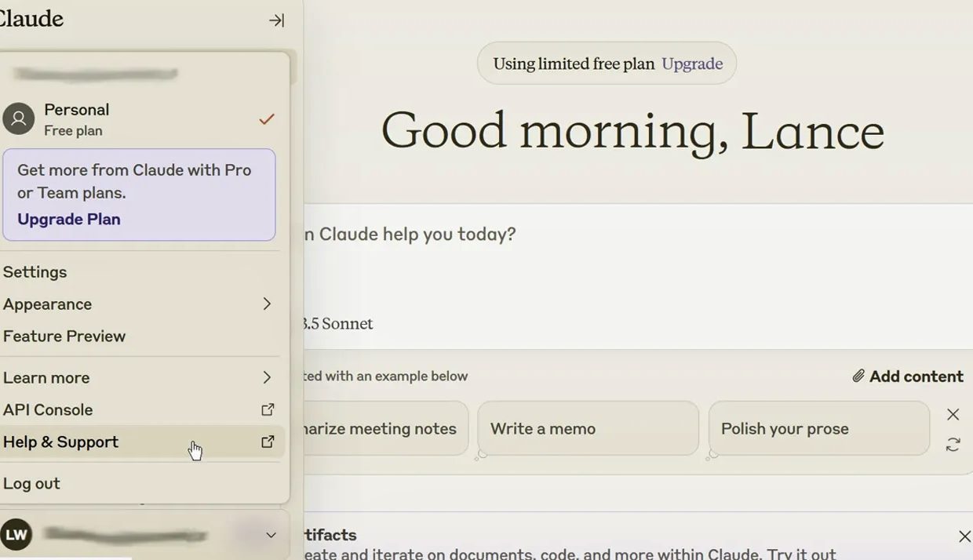Click Add content attachment button

908,376
